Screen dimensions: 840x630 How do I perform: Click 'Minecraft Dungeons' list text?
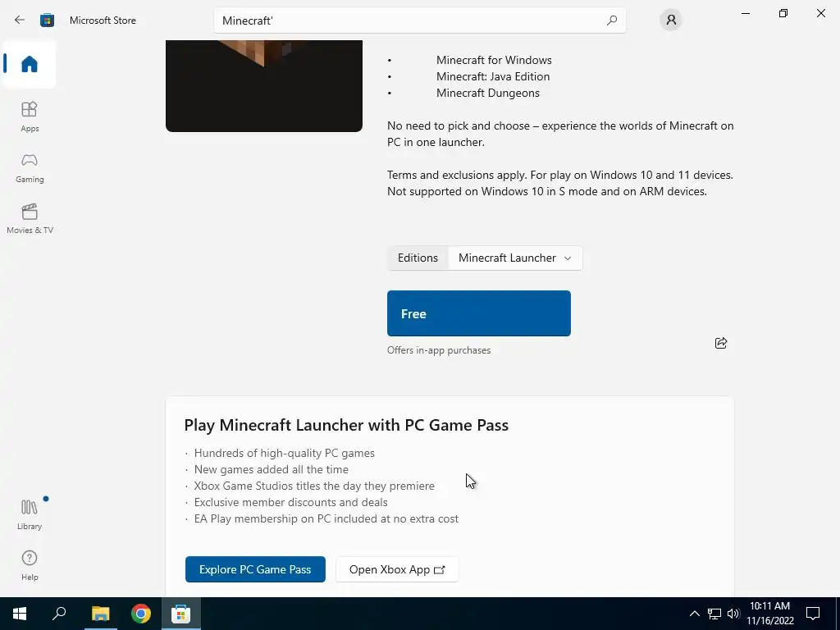pyautogui.click(x=488, y=93)
